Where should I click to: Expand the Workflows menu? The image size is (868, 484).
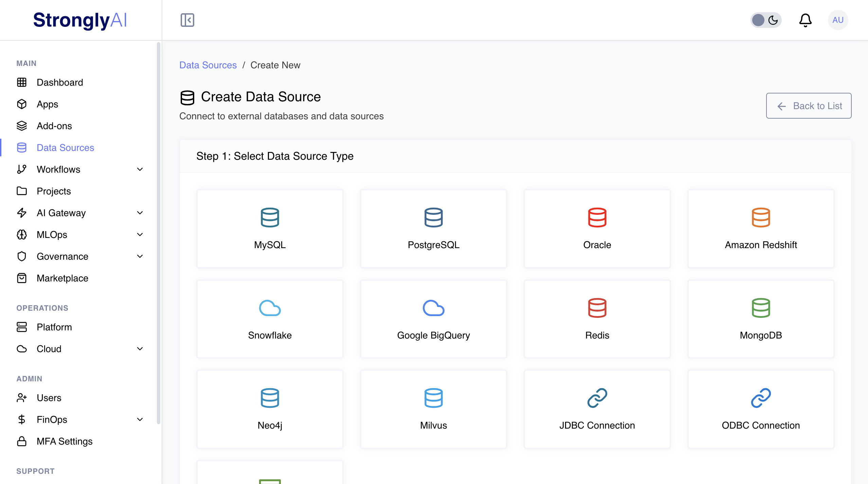tap(140, 169)
